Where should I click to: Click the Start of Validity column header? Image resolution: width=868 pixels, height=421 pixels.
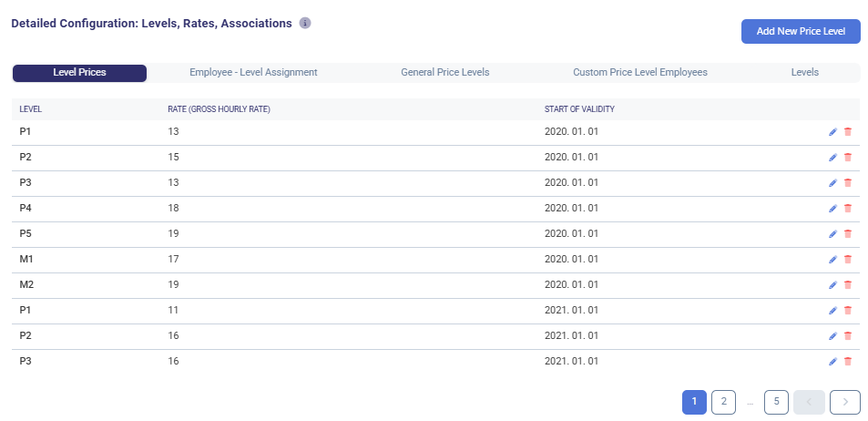[x=579, y=109]
